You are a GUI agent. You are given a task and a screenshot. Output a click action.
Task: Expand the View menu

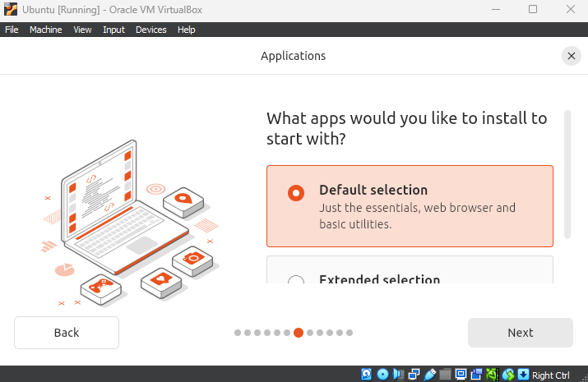pyautogui.click(x=82, y=30)
